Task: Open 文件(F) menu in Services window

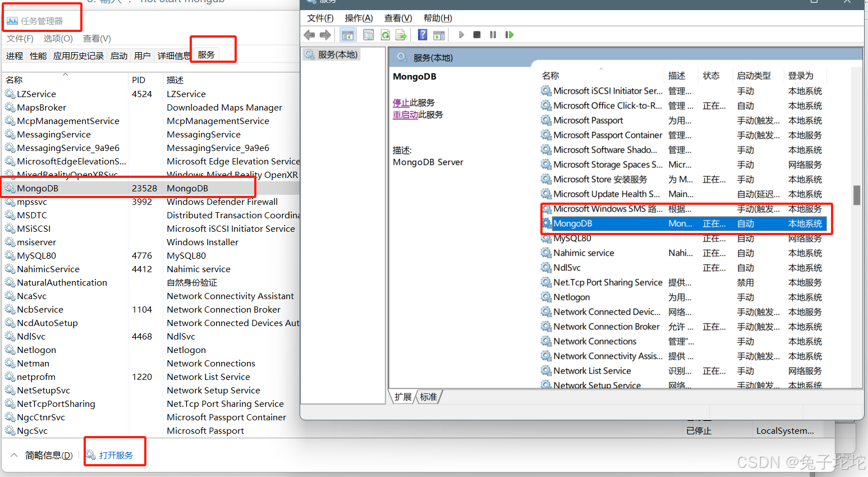Action: point(320,18)
